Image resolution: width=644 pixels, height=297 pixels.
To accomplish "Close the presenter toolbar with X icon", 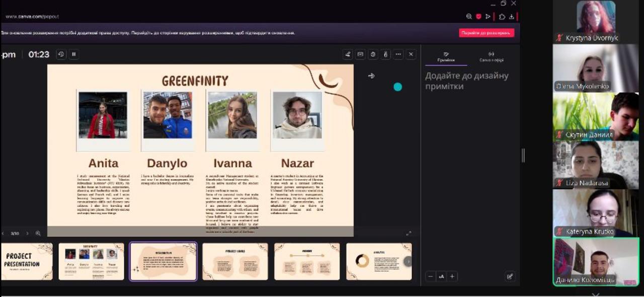I will tap(411, 54).
